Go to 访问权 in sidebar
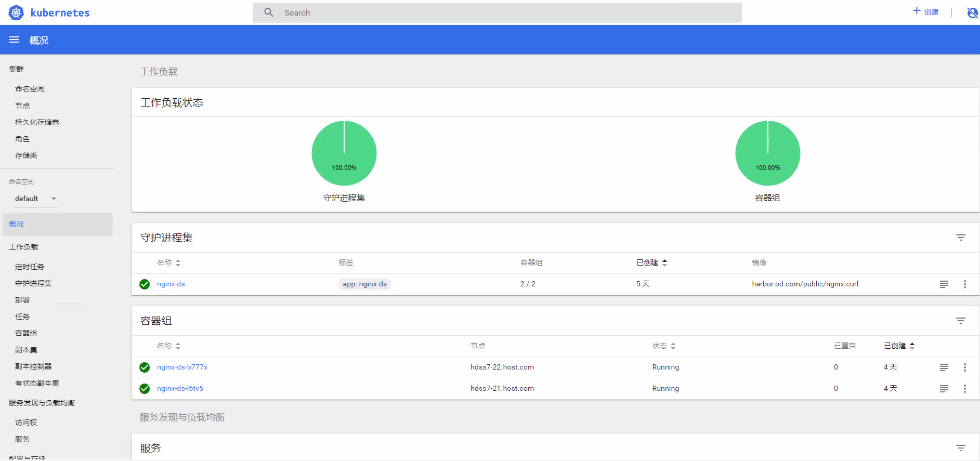Viewport: 980px width, 461px height. [26, 423]
